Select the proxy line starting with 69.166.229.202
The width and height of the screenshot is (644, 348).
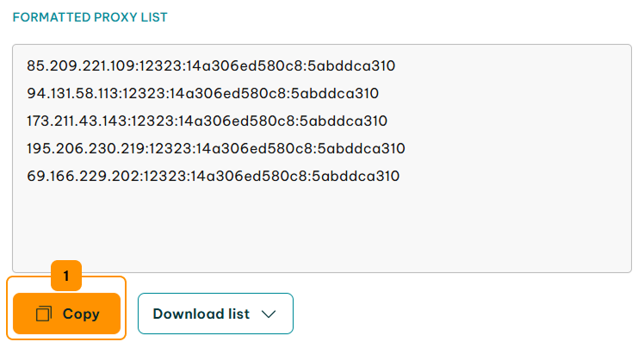pos(214,176)
